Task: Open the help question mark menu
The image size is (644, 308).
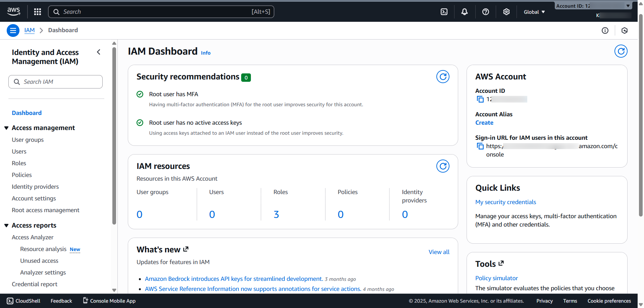Action: click(485, 12)
